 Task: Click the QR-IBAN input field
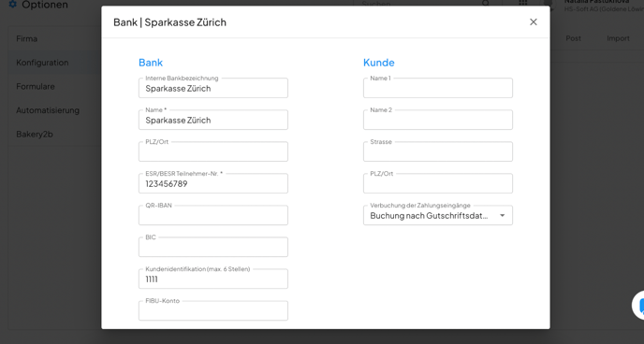click(213, 215)
